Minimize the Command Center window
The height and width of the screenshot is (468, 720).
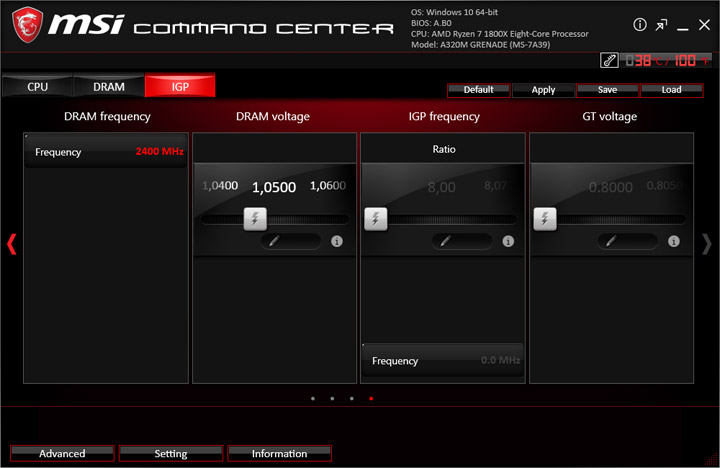click(x=683, y=29)
